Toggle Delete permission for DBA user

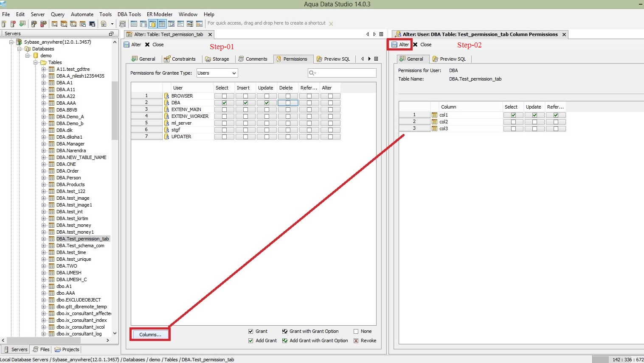(288, 103)
